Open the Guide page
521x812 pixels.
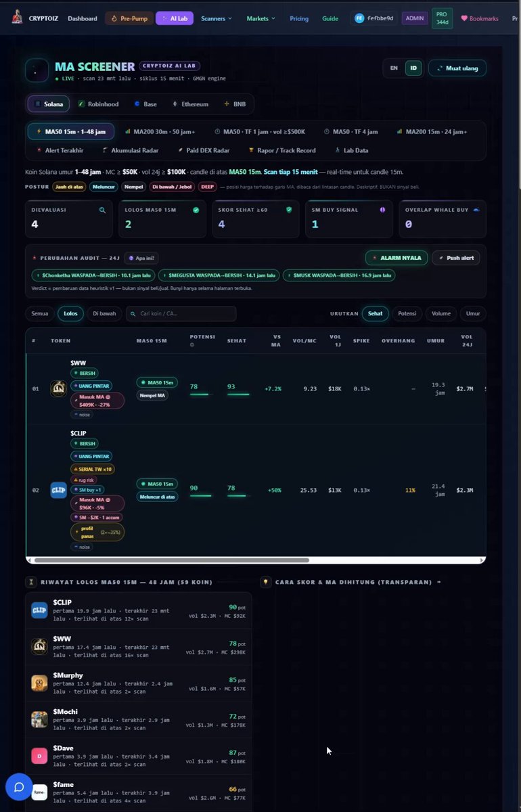coord(330,18)
